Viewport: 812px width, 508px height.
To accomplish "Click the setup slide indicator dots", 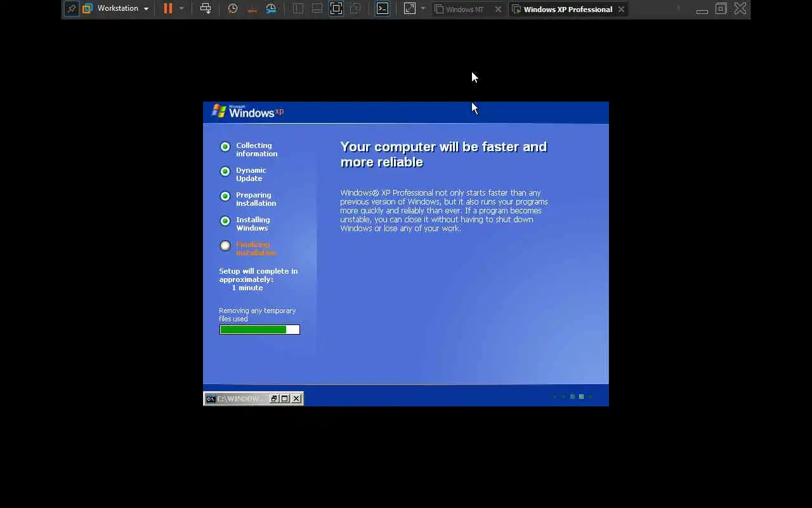I will 573,397.
